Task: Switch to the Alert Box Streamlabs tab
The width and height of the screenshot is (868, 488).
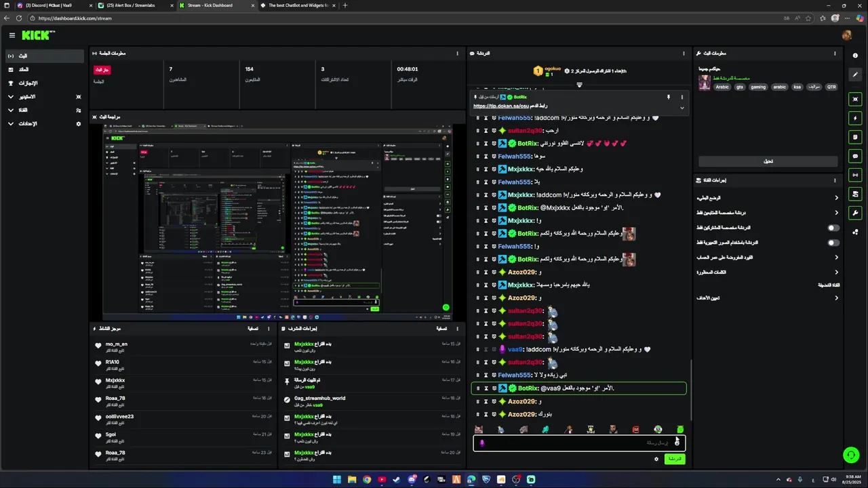Action: tap(136, 5)
